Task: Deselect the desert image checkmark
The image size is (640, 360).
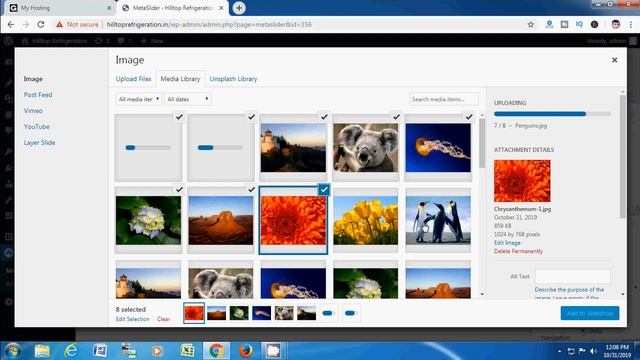Action: click(x=251, y=189)
